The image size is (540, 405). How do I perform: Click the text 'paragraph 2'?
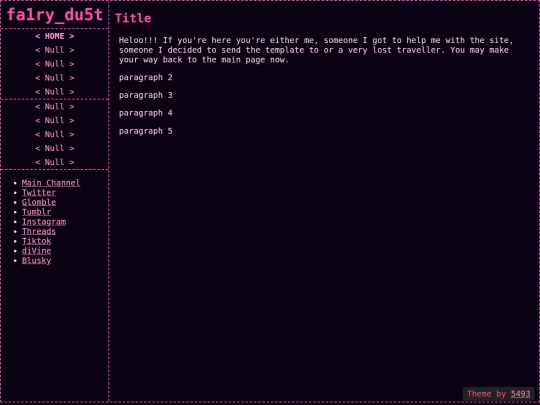click(x=145, y=77)
